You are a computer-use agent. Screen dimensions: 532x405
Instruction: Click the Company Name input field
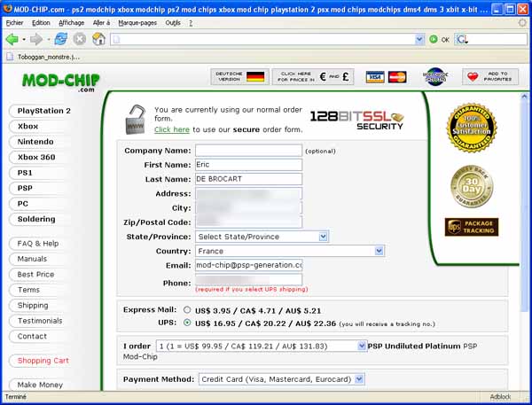[x=248, y=151]
